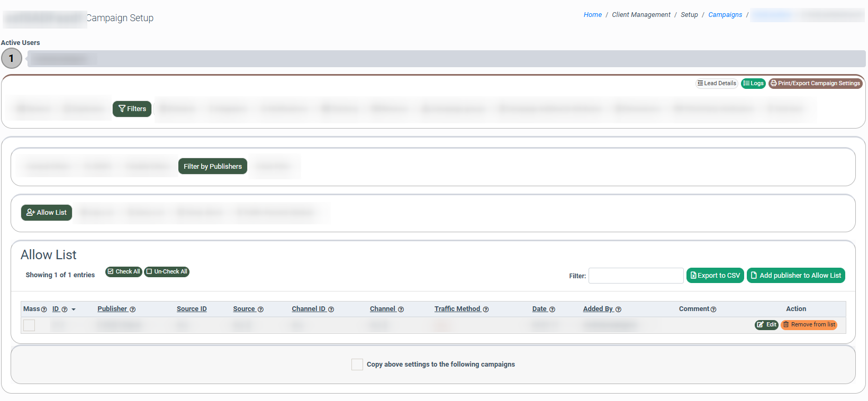
Task: Tick the Mass checkbox in first row
Action: pyautogui.click(x=29, y=325)
